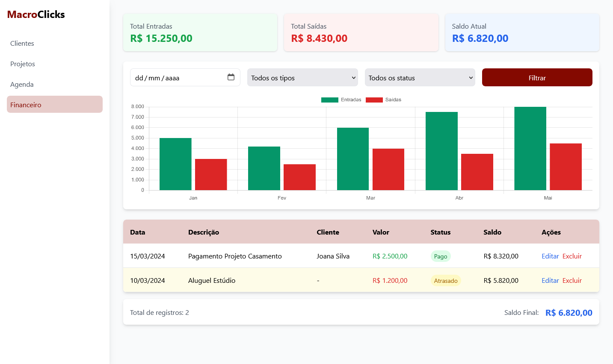Click the red Mar Saídas bar

point(388,169)
